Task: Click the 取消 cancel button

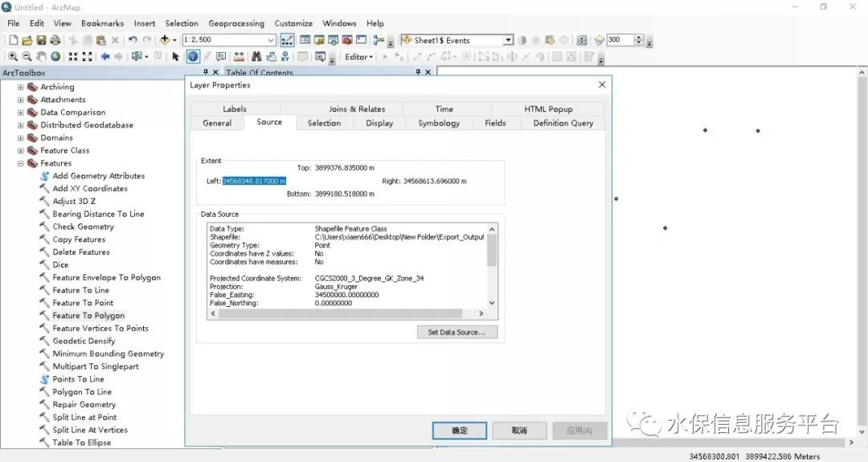Action: [x=519, y=431]
